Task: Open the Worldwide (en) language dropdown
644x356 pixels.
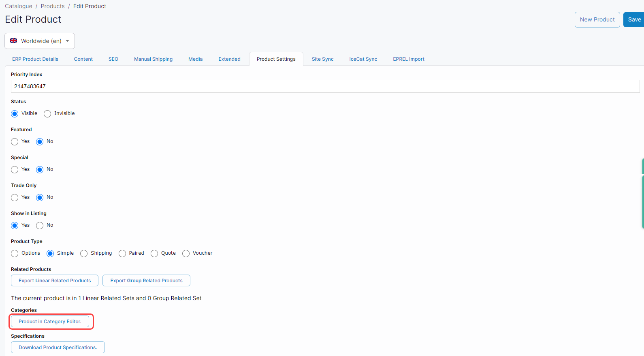Action: click(x=40, y=41)
